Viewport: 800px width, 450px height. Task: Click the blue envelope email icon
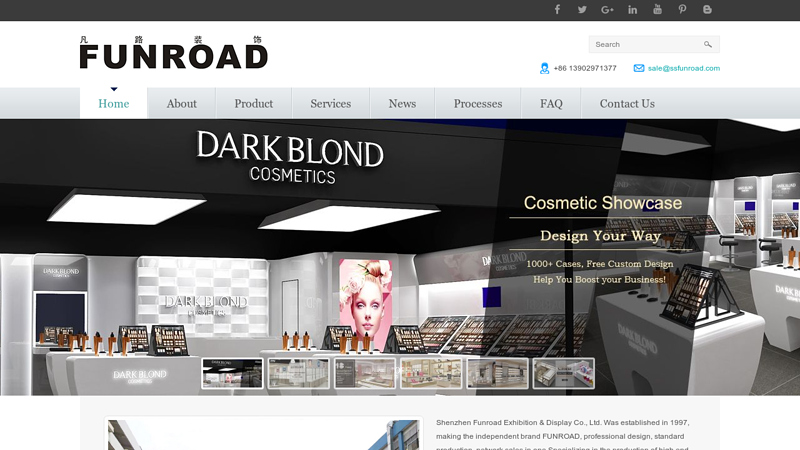pyautogui.click(x=639, y=68)
